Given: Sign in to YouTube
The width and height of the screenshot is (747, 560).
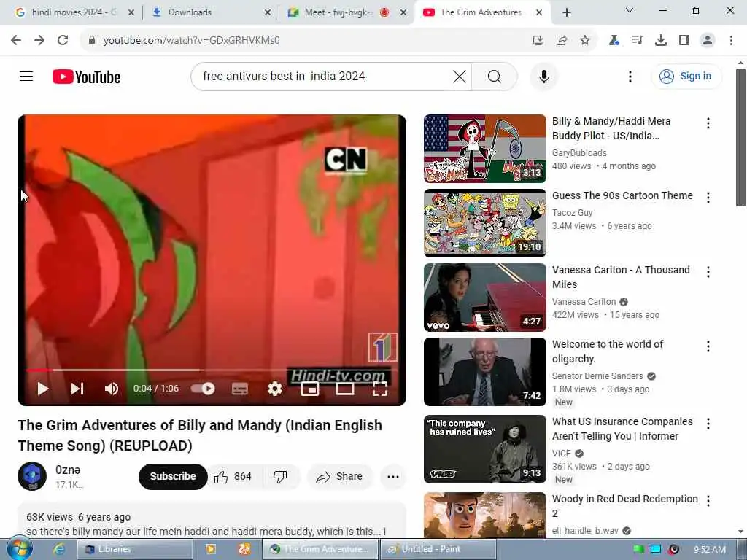Looking at the screenshot, I should pyautogui.click(x=686, y=76).
